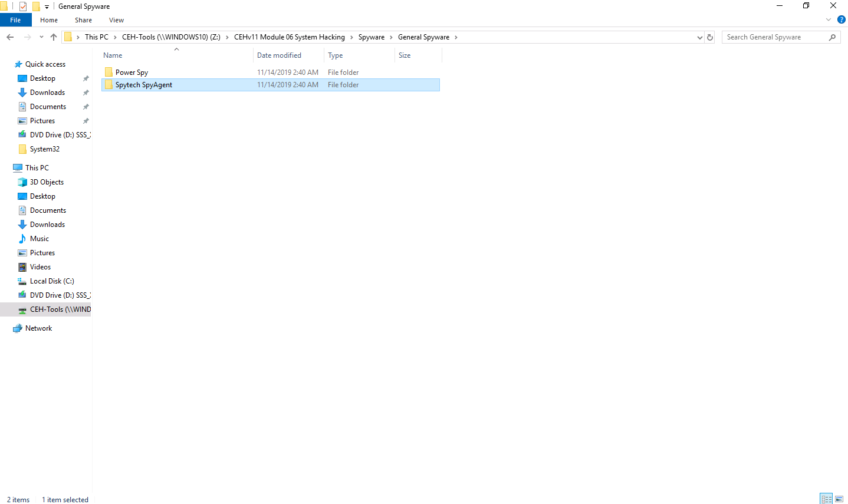848x504 pixels.
Task: Click the 3D Objects cube icon
Action: point(22,182)
